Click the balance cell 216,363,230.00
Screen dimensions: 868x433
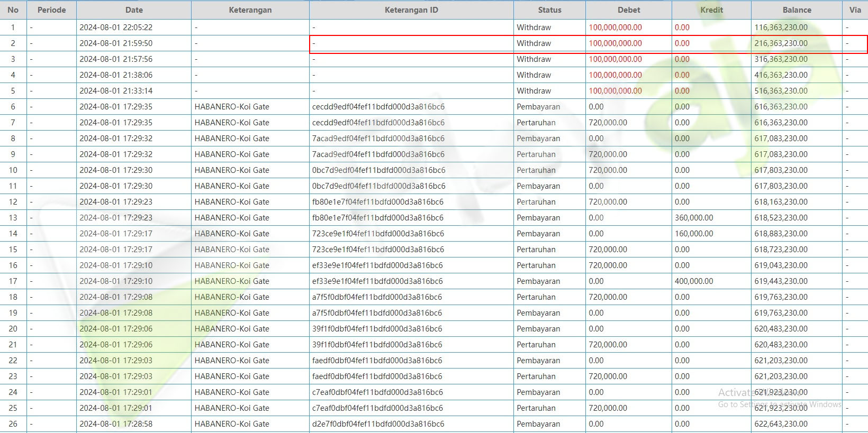(x=781, y=43)
